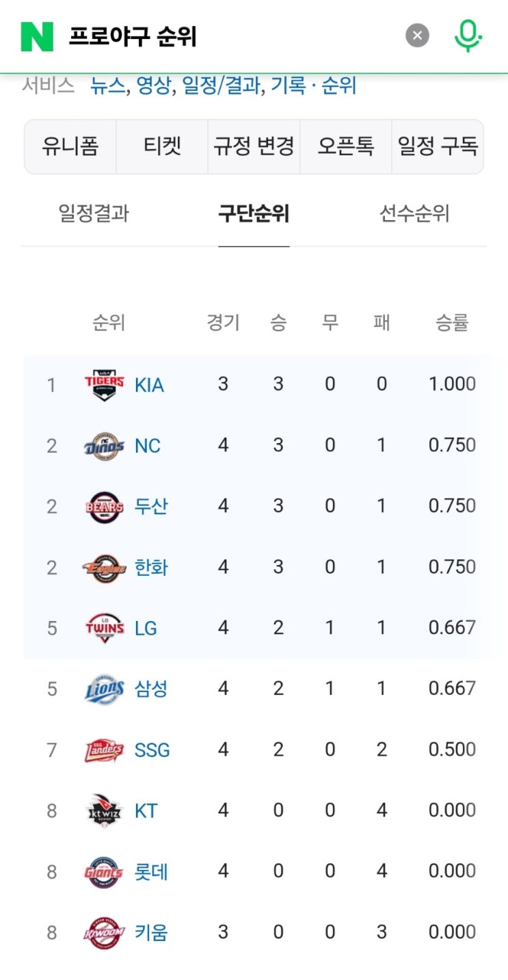Click the LG Twins team logo
The image size is (508, 980).
click(x=105, y=628)
